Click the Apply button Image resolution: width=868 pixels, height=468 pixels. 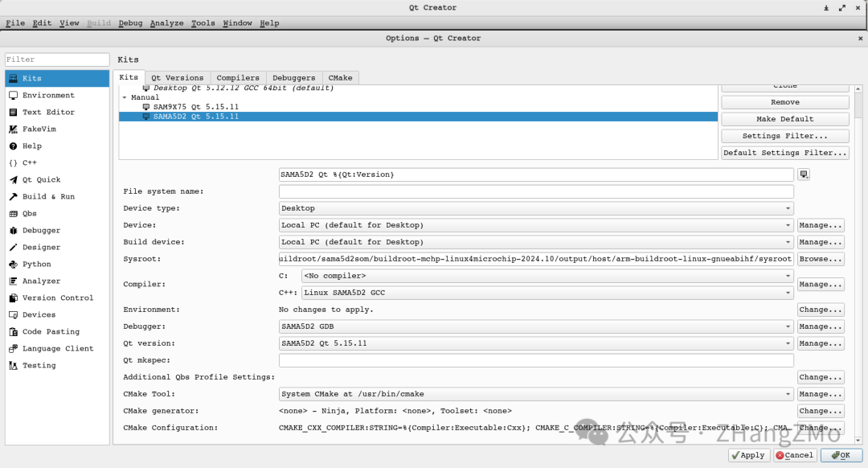coord(748,455)
